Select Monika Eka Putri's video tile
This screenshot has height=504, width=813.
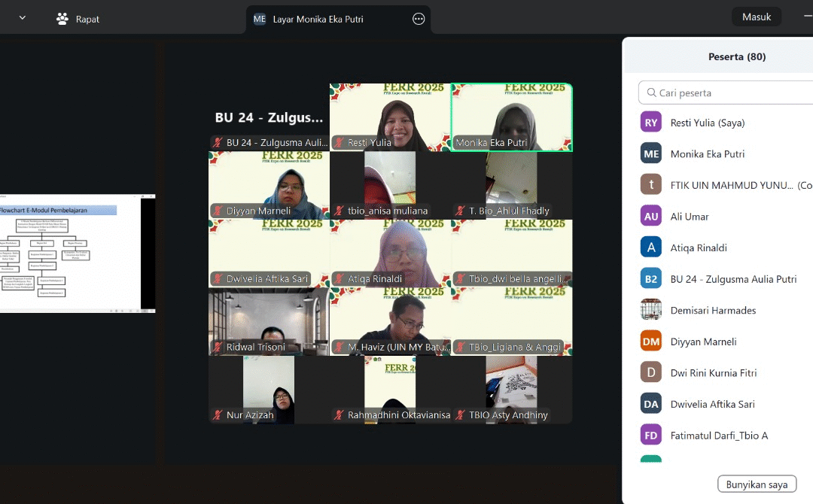point(512,117)
